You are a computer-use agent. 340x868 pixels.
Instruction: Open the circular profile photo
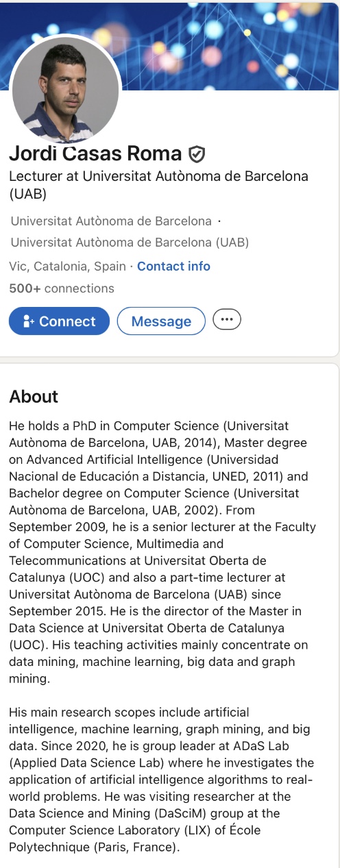point(65,89)
